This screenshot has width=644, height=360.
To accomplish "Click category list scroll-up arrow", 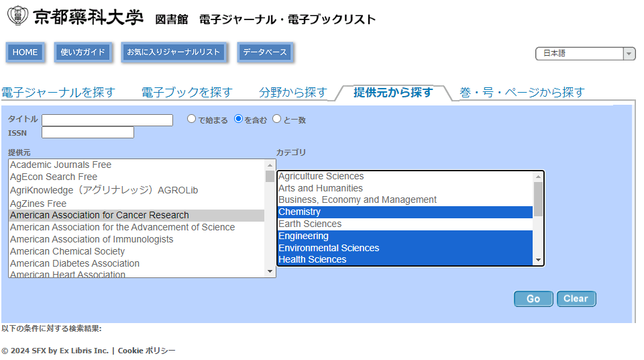I will (538, 177).
